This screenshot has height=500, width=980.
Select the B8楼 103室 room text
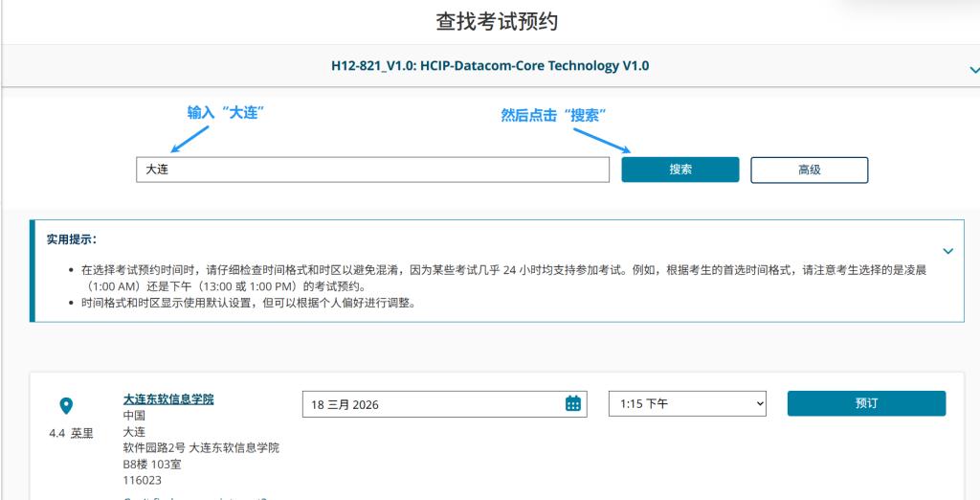152,465
